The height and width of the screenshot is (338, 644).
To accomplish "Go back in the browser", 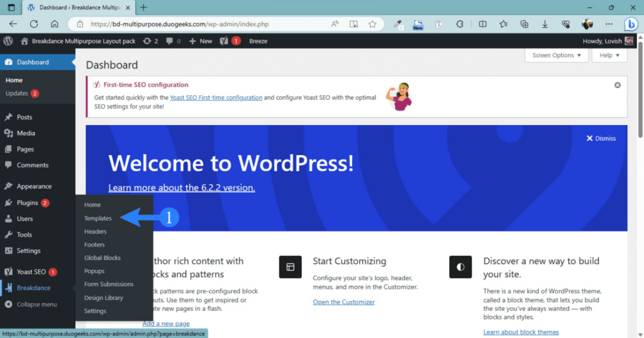I will pos(13,25).
